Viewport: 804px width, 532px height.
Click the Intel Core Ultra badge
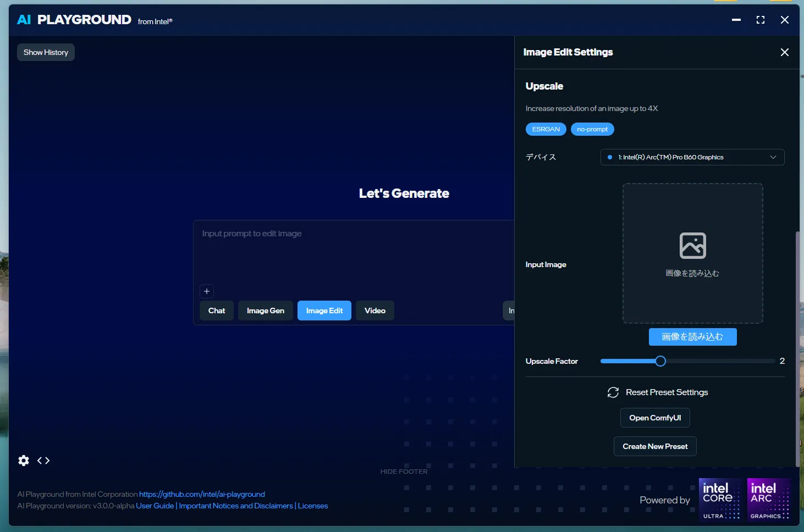pos(720,500)
